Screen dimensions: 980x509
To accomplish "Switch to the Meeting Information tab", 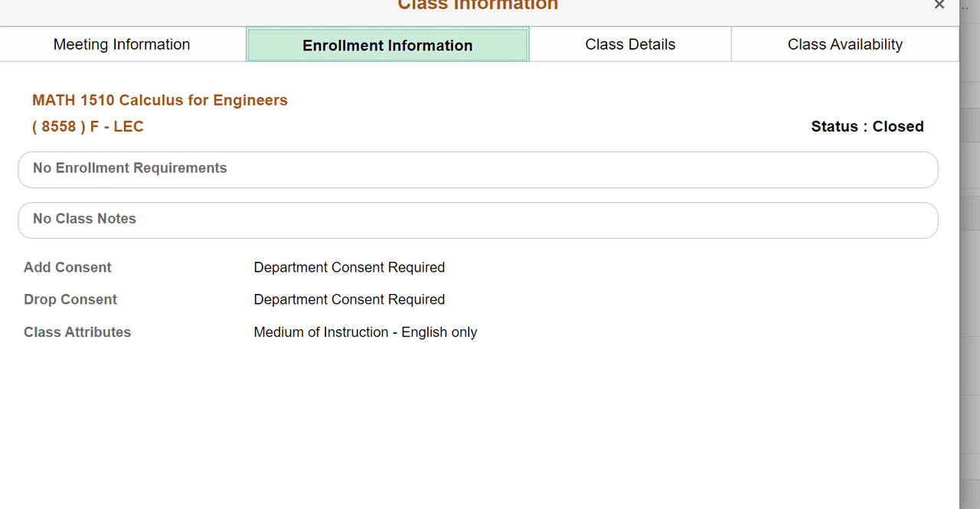I will point(122,44).
